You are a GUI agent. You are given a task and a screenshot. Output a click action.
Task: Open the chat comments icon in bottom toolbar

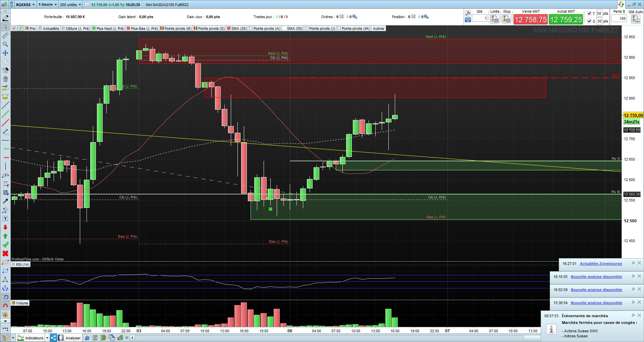(87, 338)
